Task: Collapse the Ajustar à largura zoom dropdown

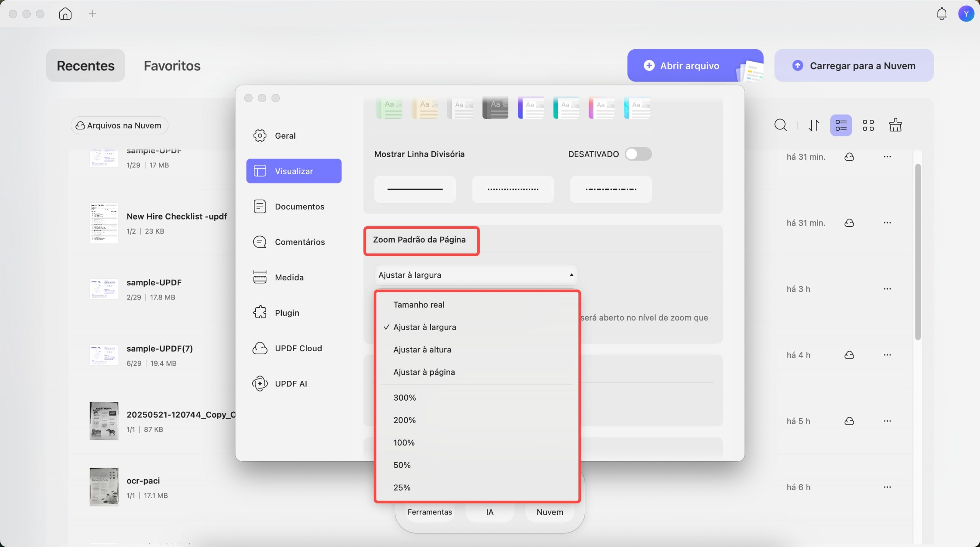Action: click(x=476, y=275)
